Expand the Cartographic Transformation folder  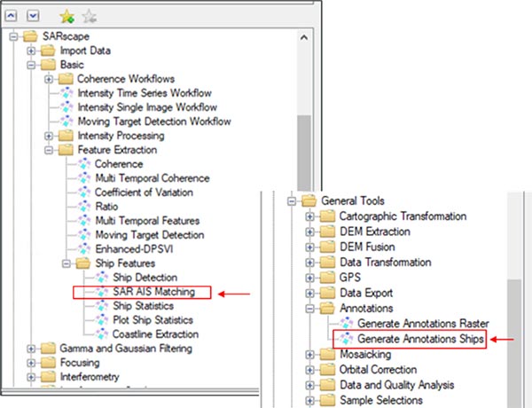pyautogui.click(x=309, y=216)
